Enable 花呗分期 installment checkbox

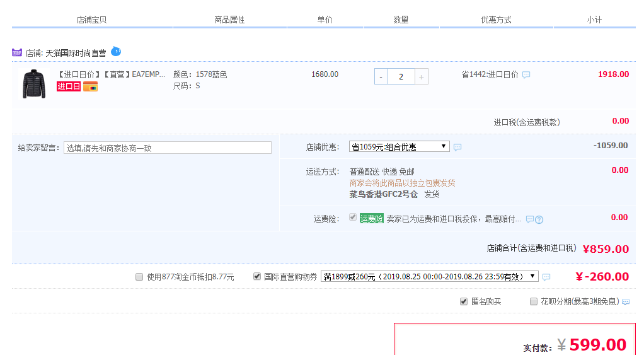534,301
